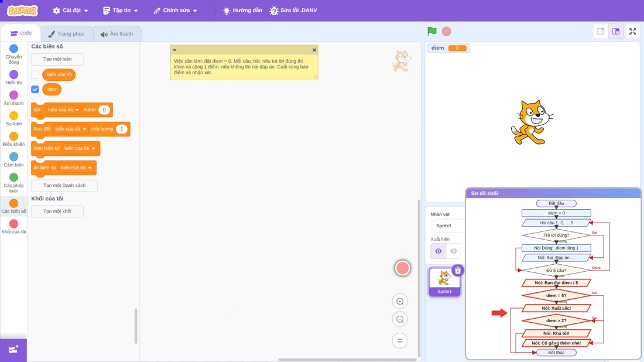Viewport: 644px width, 362px height.
Task: Click the green flag to run
Action: pyautogui.click(x=431, y=31)
